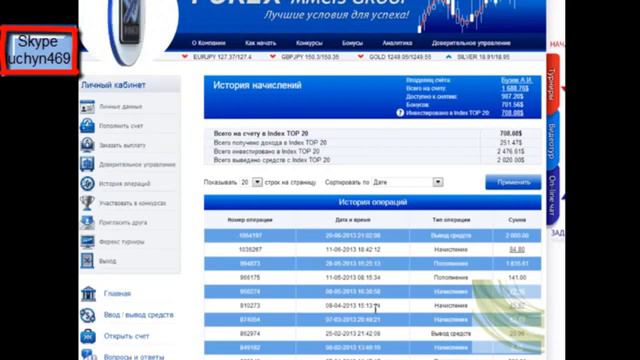The width and height of the screenshot is (640, 360).
Task: Click the logout exit icon
Action: [87, 261]
